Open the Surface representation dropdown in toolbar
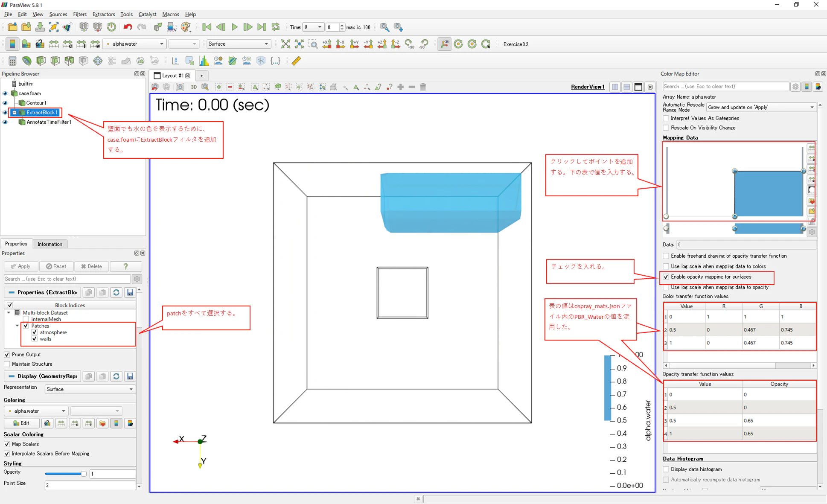Image resolution: width=827 pixels, height=504 pixels. coord(239,44)
